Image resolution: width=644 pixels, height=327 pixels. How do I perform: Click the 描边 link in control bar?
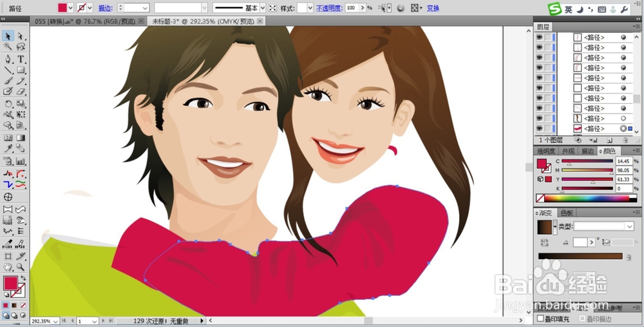coord(105,8)
